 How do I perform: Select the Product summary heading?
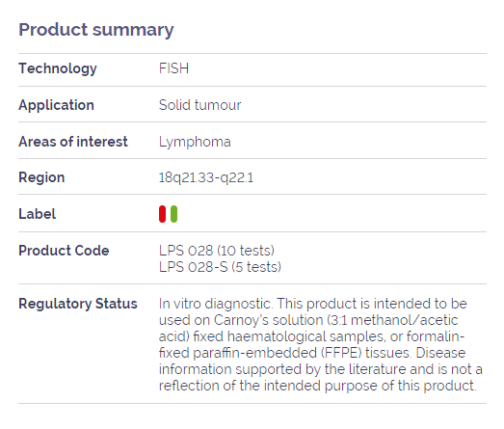(96, 30)
